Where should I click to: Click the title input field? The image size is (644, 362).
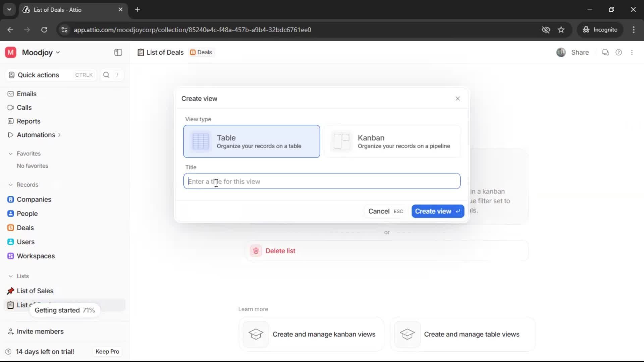[x=321, y=181]
